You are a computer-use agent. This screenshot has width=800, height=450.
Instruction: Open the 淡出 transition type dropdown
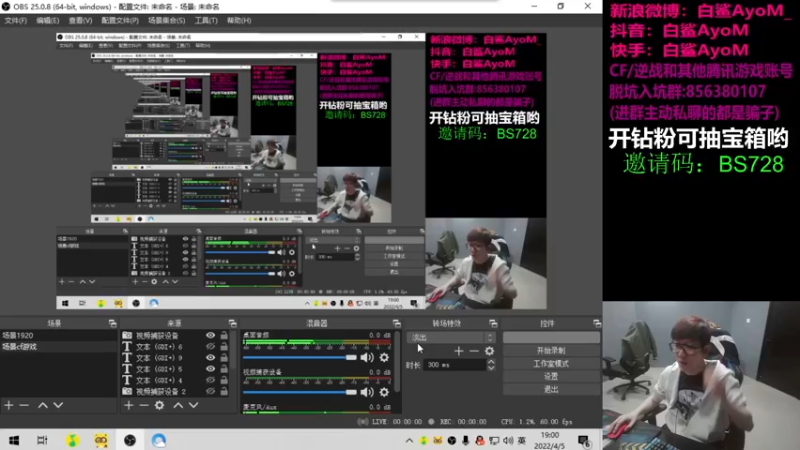coord(451,337)
